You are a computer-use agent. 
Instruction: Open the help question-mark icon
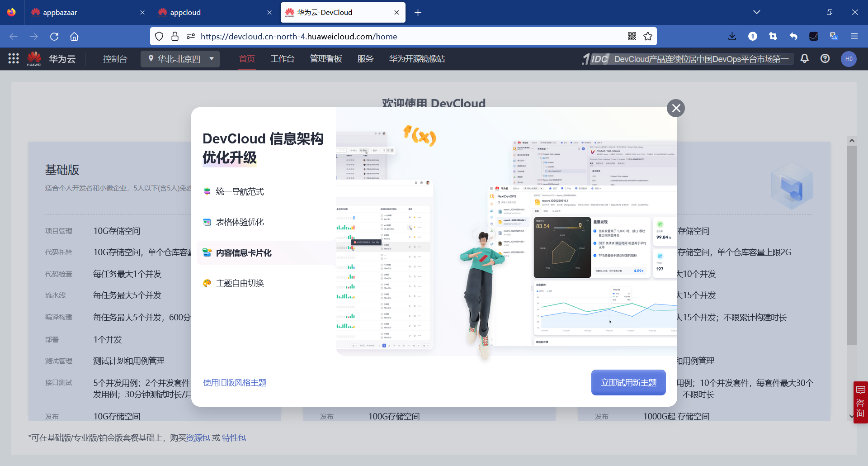tap(826, 59)
